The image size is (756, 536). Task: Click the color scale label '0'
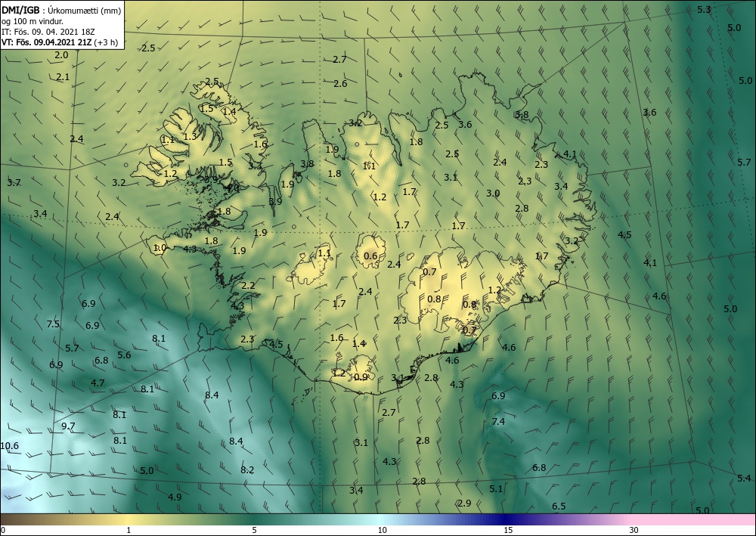[3, 530]
